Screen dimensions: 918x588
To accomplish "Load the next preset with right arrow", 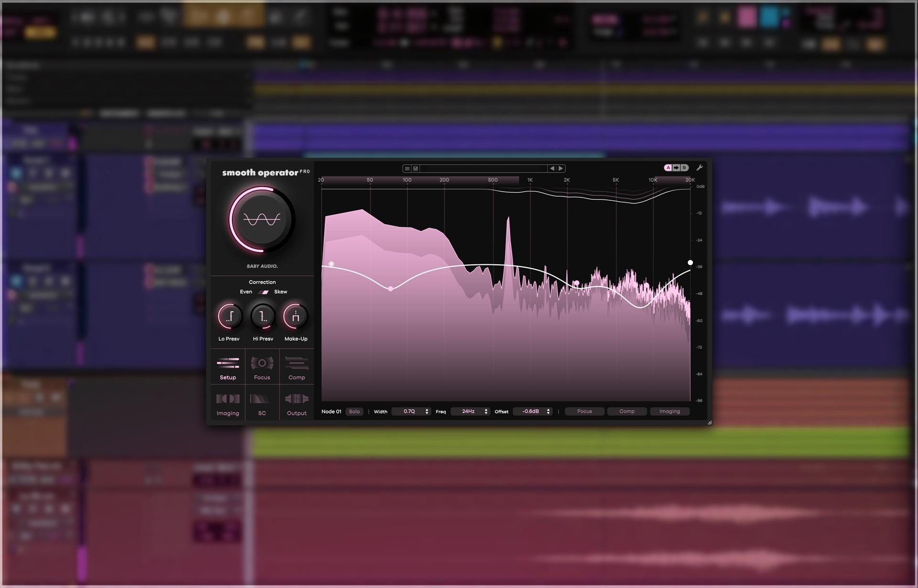I will [561, 168].
